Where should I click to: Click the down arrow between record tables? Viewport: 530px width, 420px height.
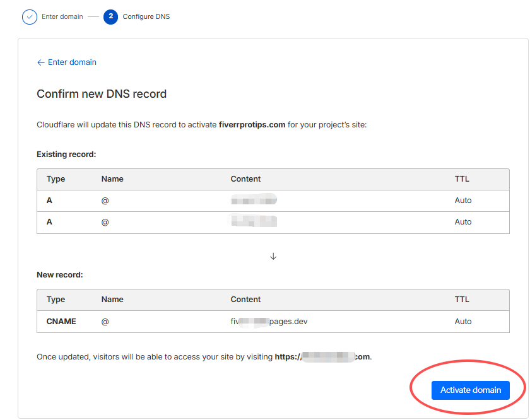click(x=273, y=257)
